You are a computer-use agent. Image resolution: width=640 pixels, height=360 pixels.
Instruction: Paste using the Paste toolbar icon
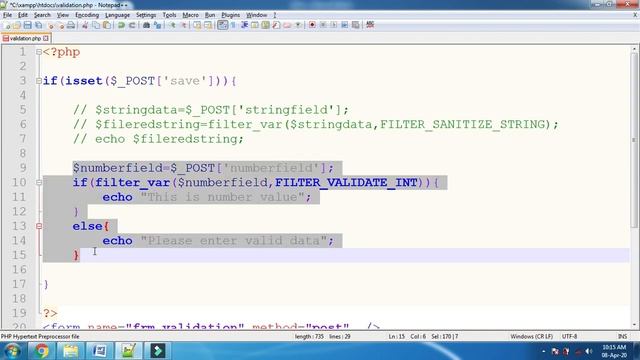(x=107, y=25)
